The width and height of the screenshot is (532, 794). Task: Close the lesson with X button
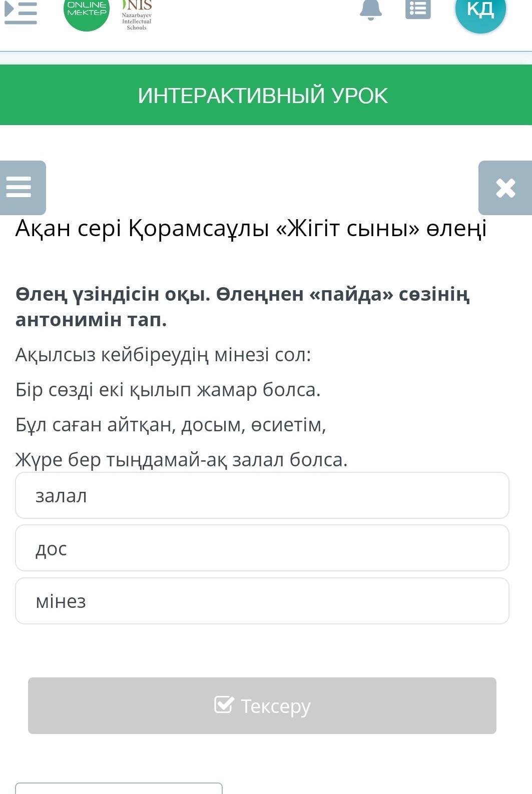coord(505,188)
